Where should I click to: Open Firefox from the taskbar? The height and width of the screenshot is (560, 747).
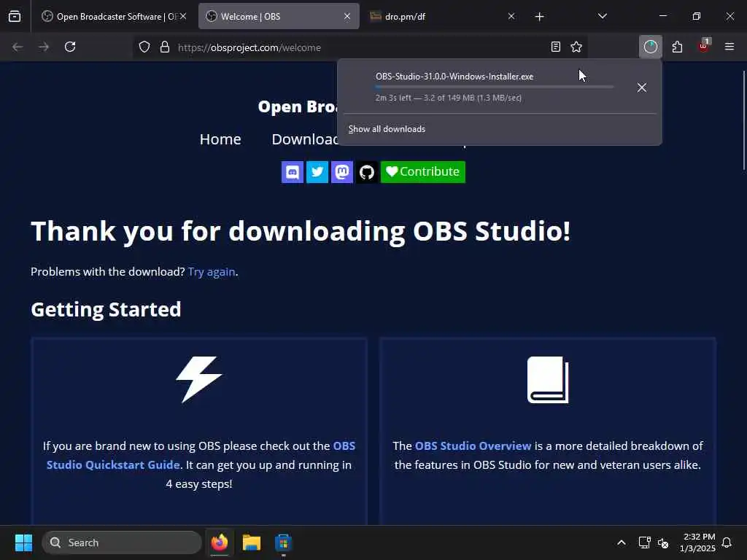220,542
